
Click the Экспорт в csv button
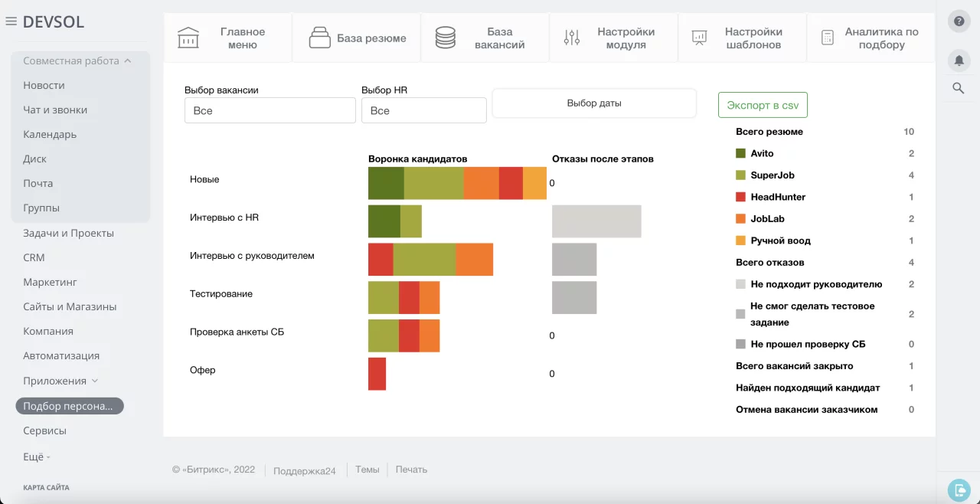pos(763,105)
